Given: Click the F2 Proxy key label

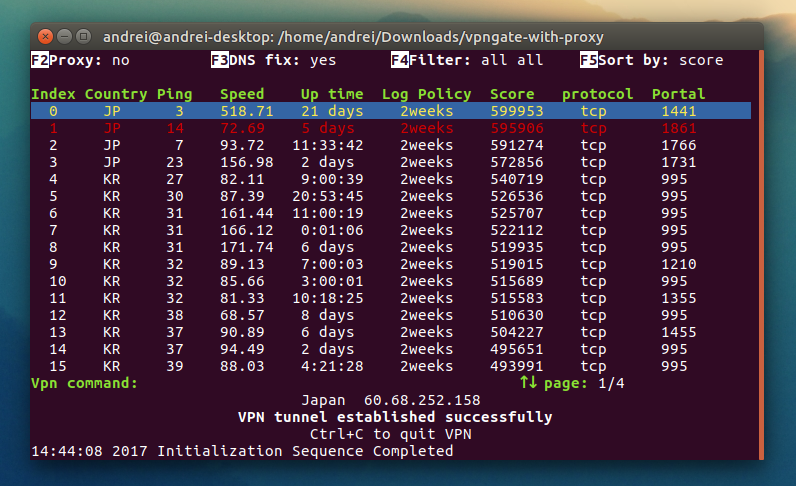Looking at the screenshot, I should [40, 60].
